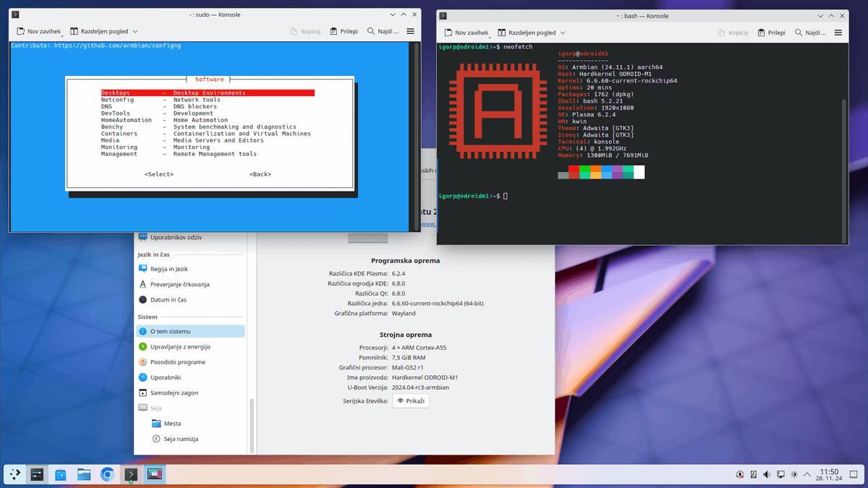Open the Chromium browser from the taskbar
868x488 pixels.
[x=106, y=474]
